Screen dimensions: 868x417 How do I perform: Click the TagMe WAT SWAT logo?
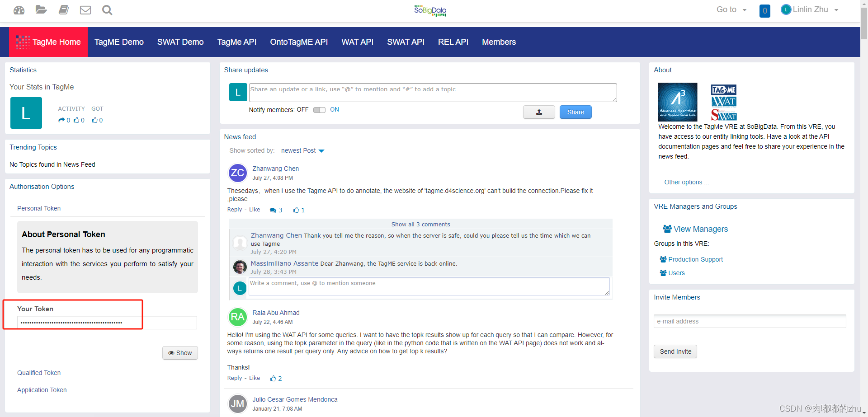(x=724, y=102)
